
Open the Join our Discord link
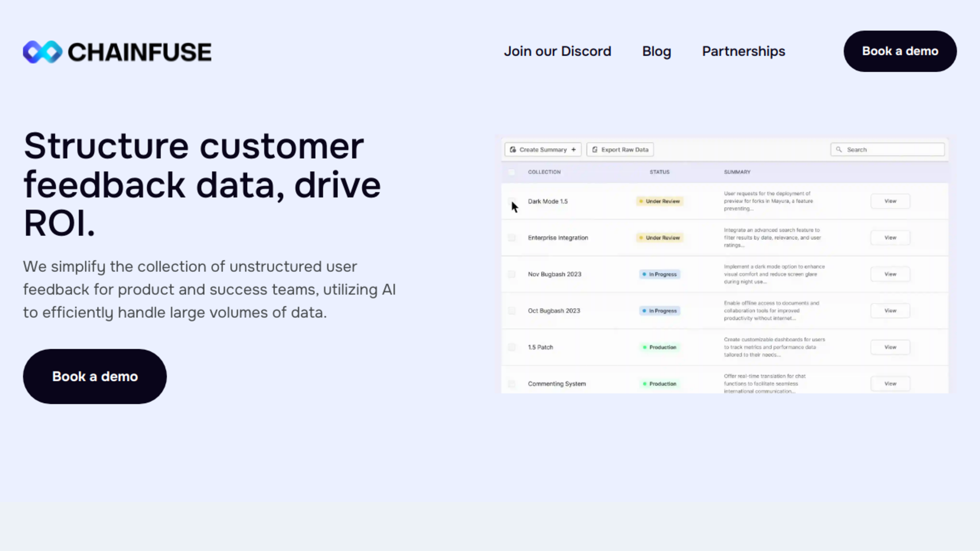click(x=557, y=51)
